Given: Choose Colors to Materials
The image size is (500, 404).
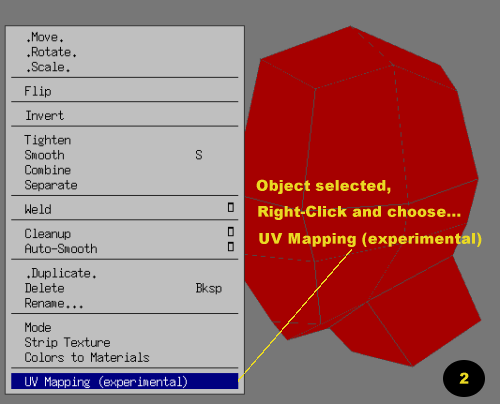Looking at the screenshot, I should pos(124,357).
